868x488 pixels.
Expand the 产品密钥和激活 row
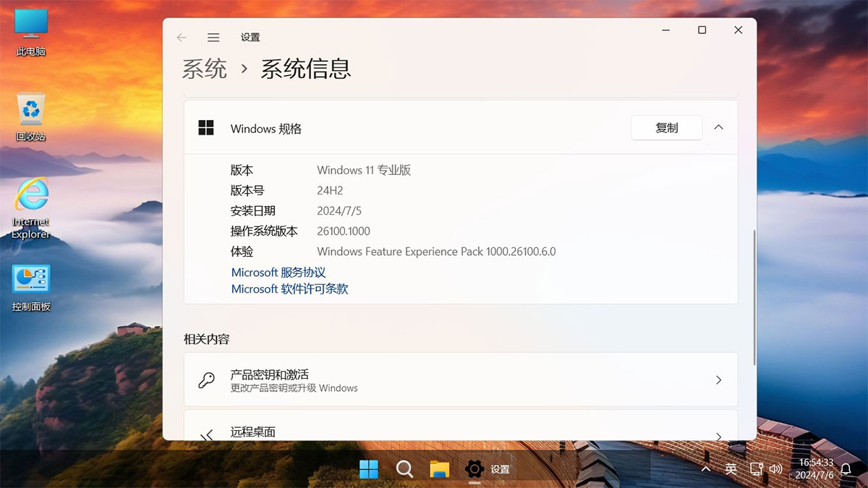(x=718, y=380)
